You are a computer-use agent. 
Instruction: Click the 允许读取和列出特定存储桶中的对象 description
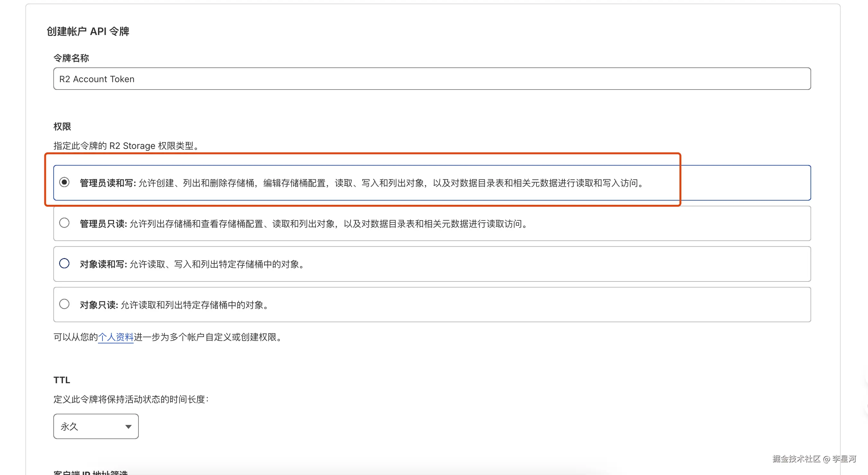click(195, 305)
